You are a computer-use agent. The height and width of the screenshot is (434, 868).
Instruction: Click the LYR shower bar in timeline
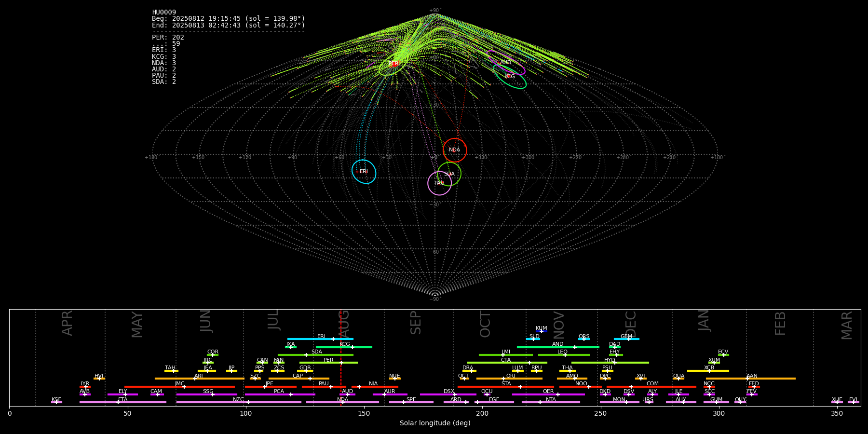(x=85, y=387)
